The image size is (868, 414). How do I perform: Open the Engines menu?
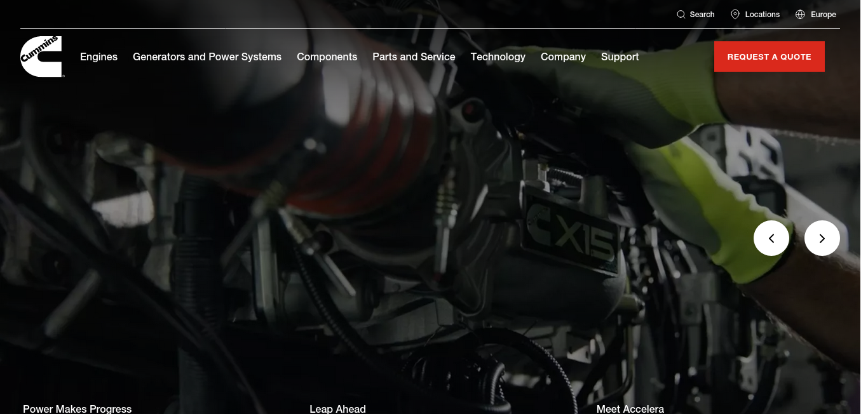pyautogui.click(x=98, y=57)
